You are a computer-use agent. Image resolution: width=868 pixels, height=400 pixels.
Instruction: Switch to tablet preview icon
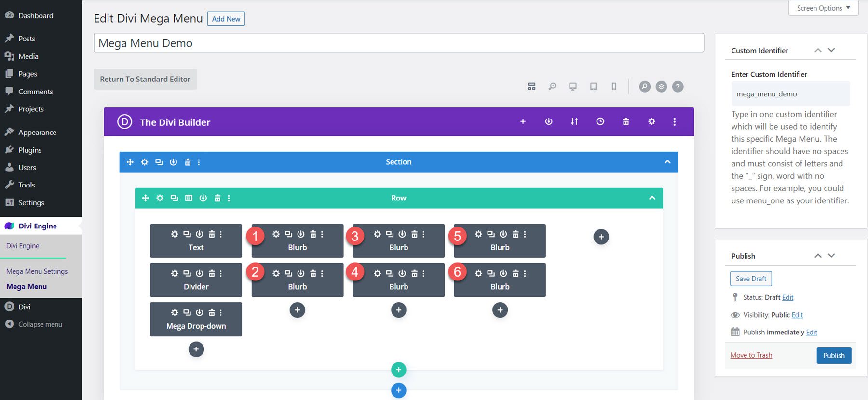click(594, 87)
